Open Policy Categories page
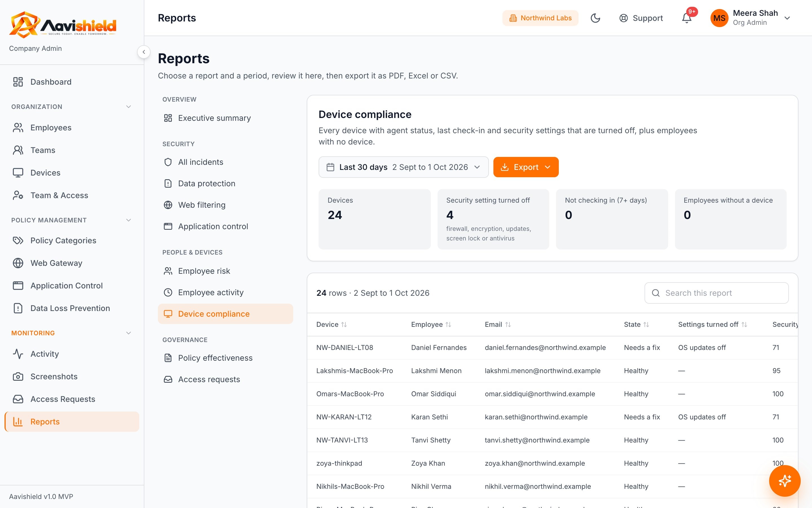The height and width of the screenshot is (508, 812). tap(72, 240)
